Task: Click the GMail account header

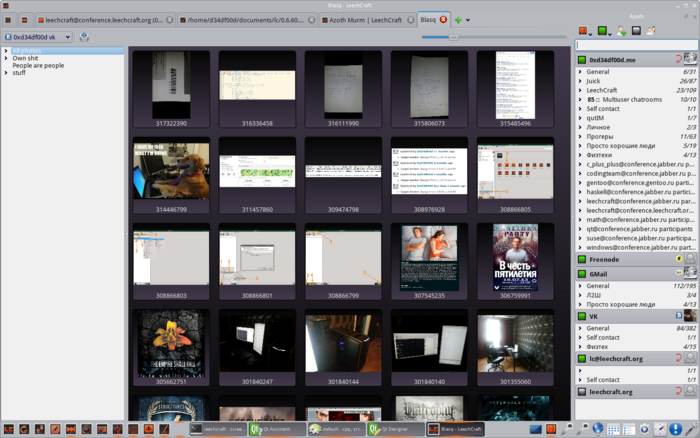Action: tap(600, 273)
